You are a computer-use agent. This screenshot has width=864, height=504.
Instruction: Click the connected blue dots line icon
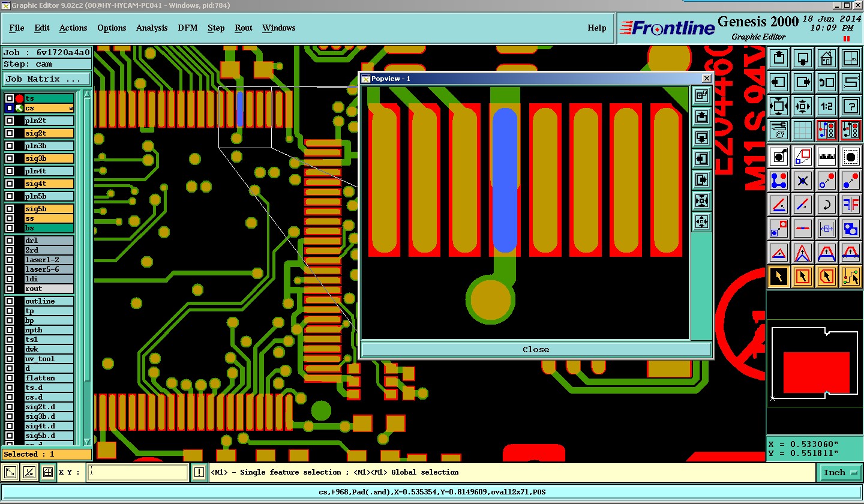[779, 180]
